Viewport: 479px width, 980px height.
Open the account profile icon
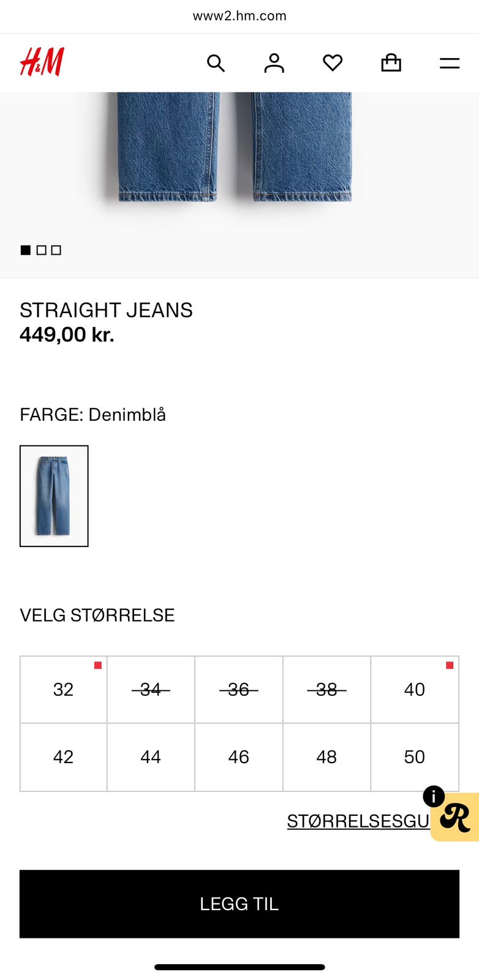coord(274,62)
